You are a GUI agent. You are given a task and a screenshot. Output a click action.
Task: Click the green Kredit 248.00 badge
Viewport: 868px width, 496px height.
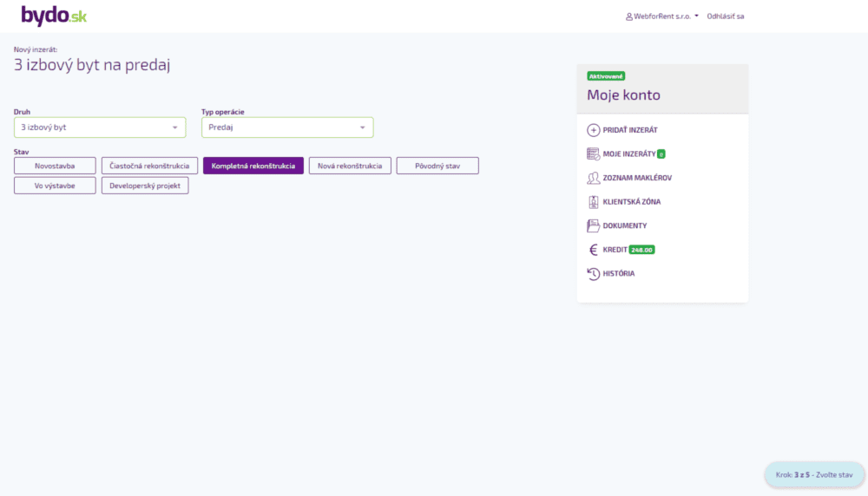coord(641,250)
